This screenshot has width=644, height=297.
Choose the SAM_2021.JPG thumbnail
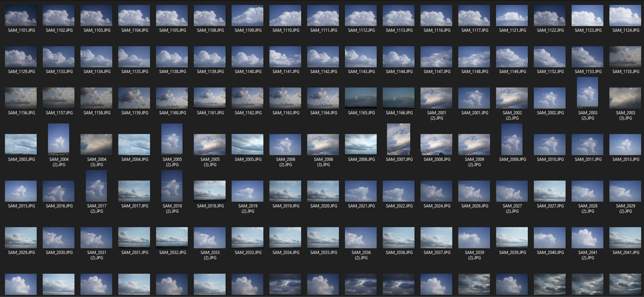tap(361, 191)
